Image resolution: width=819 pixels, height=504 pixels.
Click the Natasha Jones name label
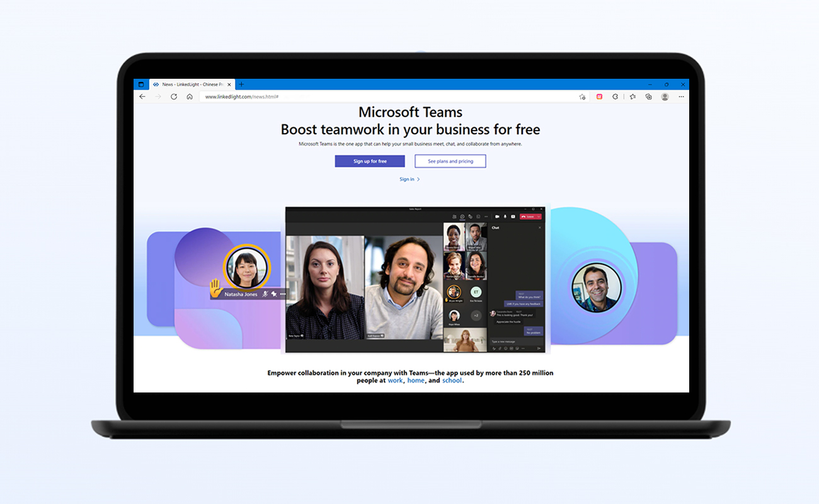[241, 294]
